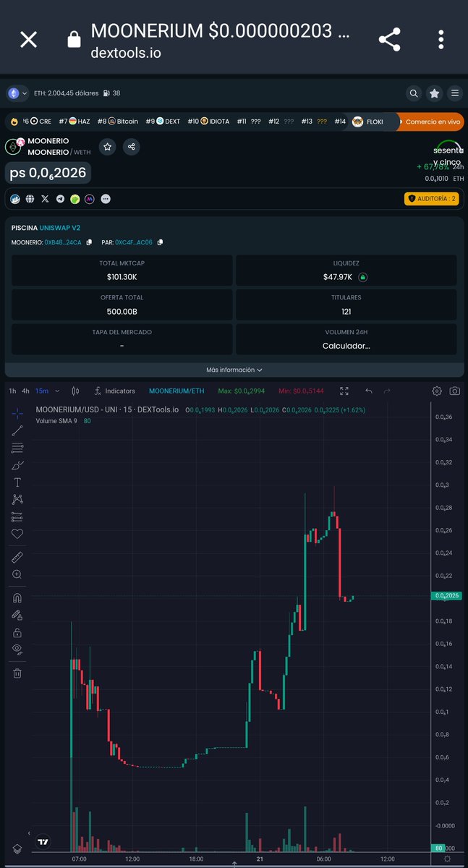Select the ruler measure tool
This screenshot has height=868, width=468.
point(17,557)
